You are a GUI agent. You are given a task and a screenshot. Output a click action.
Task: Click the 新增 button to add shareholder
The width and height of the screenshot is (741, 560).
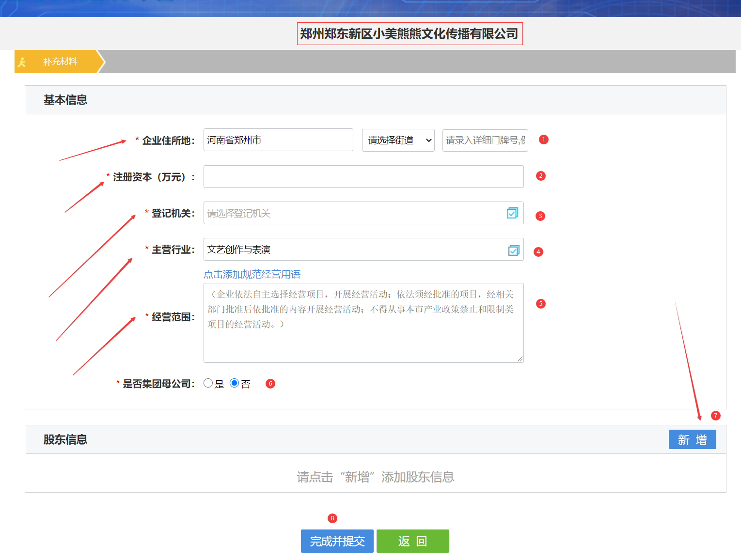click(692, 439)
